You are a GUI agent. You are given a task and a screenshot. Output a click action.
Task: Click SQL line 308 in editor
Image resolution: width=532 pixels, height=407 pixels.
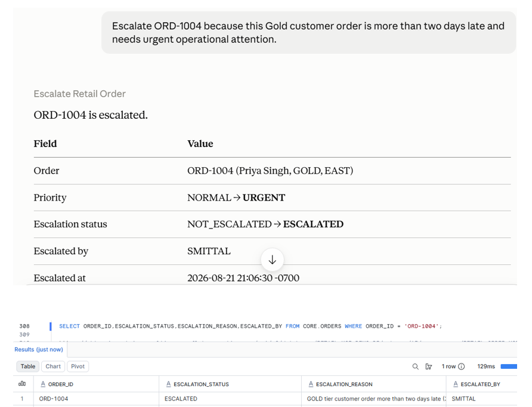tap(250, 326)
